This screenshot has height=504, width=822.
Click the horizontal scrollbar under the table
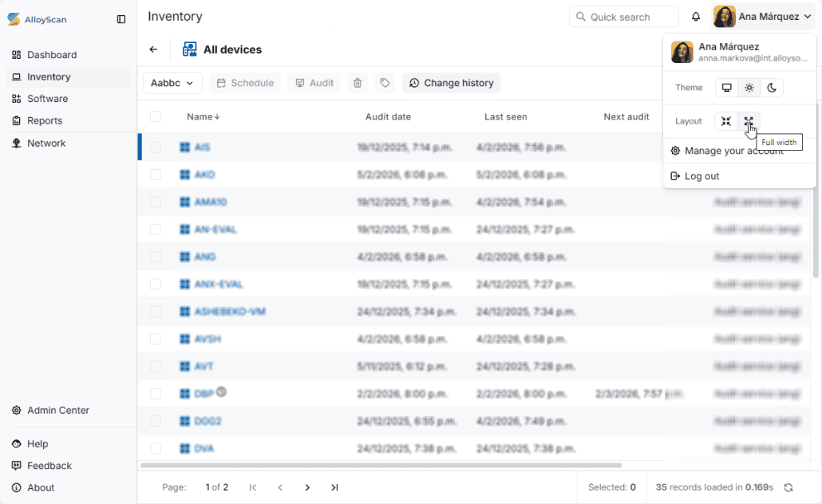tap(381, 465)
